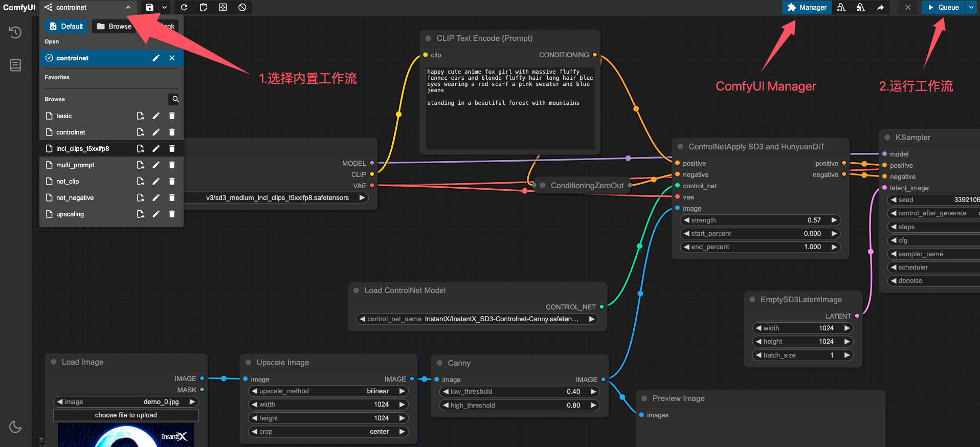The height and width of the screenshot is (447, 980).
Task: Click the end_percent 1.000 slider
Action: tap(760, 247)
